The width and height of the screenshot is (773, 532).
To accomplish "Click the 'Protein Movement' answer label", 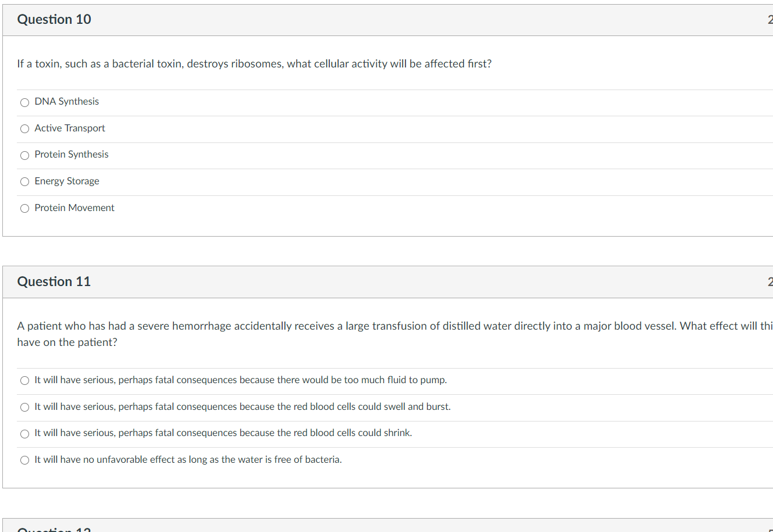I will pyautogui.click(x=74, y=208).
